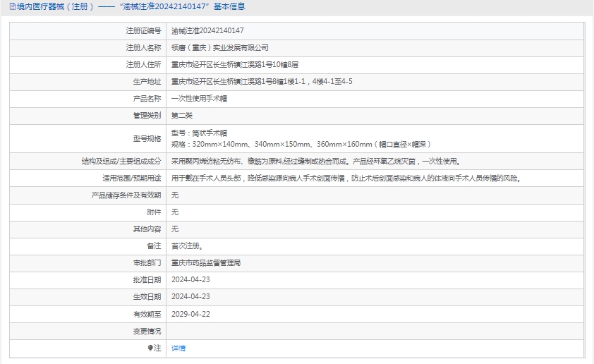The image size is (594, 364).
Task: Click the 型号：筒状手术帽 model text
Action: pyautogui.click(x=199, y=133)
